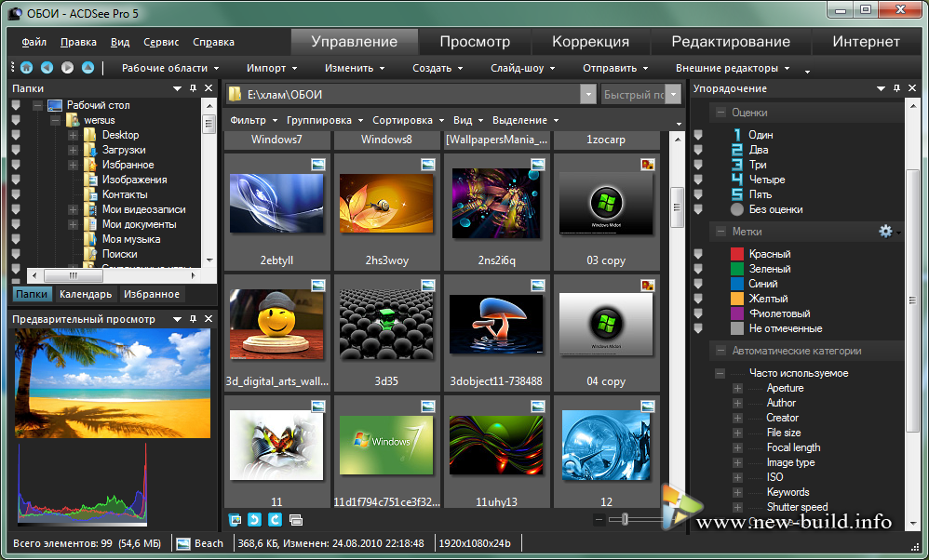
Task: Click the compare images icon in bottom toolbar
Action: 296,520
